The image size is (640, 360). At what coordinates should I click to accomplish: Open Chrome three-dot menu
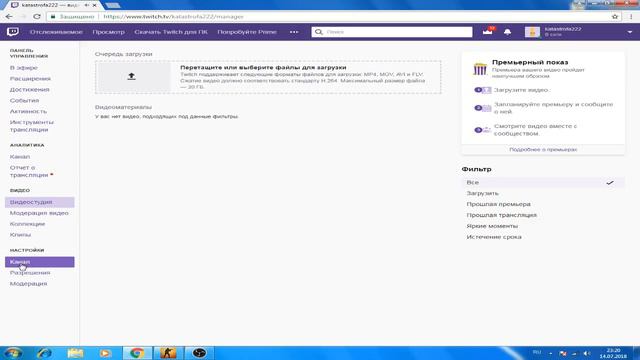[631, 17]
